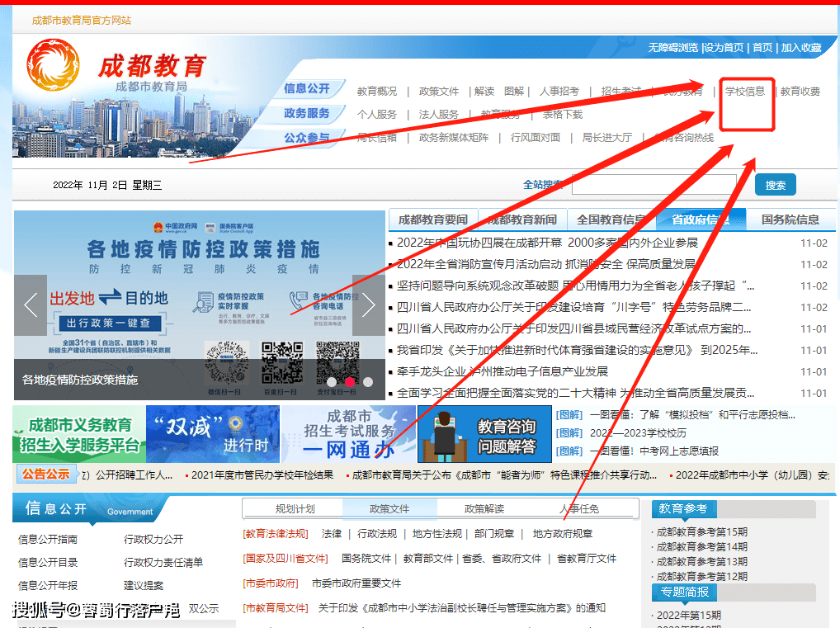Open 信息公开年报 link

tap(48, 586)
